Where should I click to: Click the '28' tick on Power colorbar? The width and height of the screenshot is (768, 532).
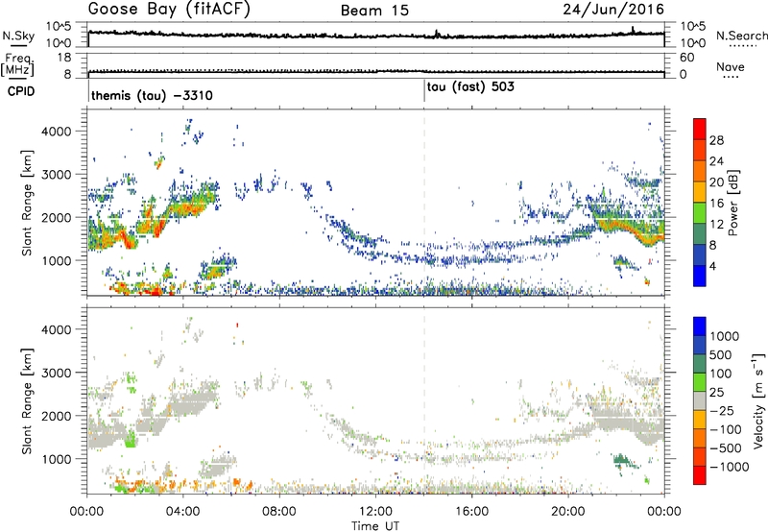coord(716,140)
